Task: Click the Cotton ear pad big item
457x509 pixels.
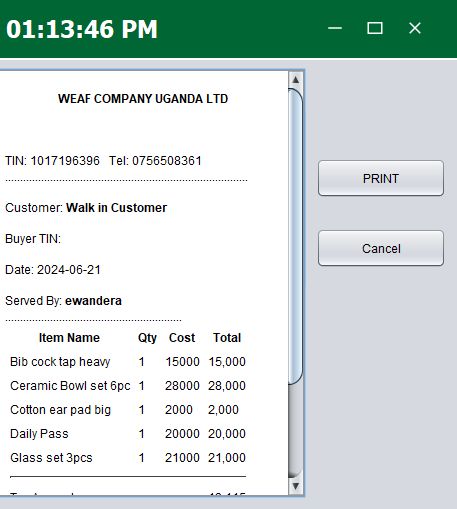Action: 61,410
